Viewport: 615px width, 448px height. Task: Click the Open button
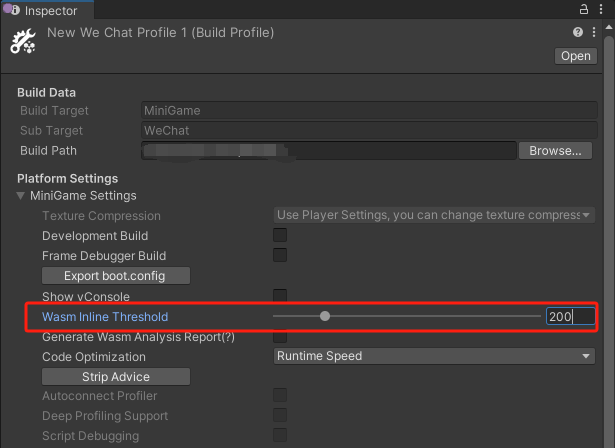click(x=576, y=56)
